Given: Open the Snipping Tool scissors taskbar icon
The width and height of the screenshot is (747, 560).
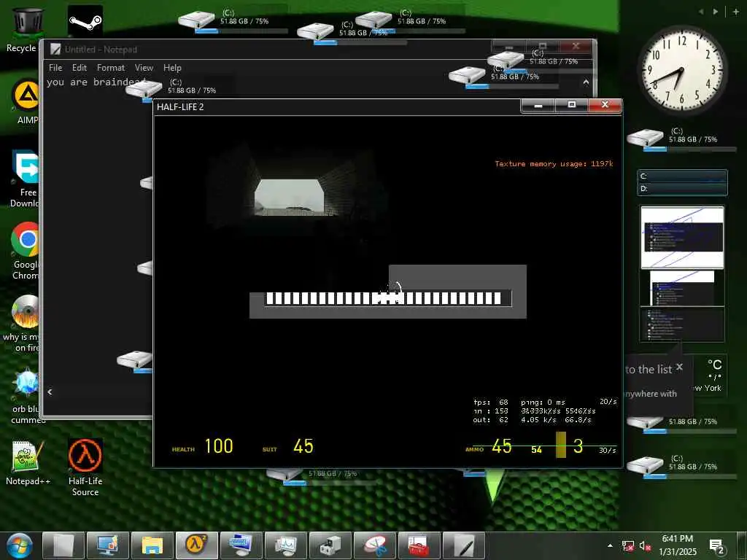Looking at the screenshot, I should 375,545.
